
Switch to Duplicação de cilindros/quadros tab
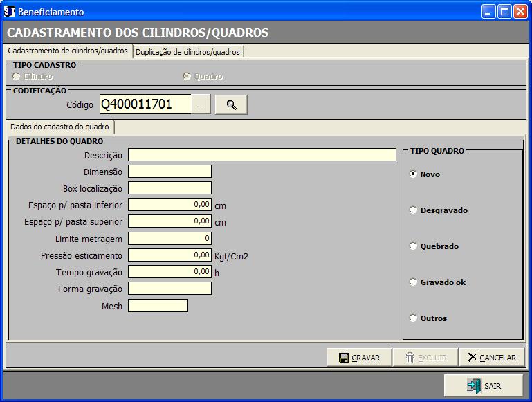tap(187, 52)
